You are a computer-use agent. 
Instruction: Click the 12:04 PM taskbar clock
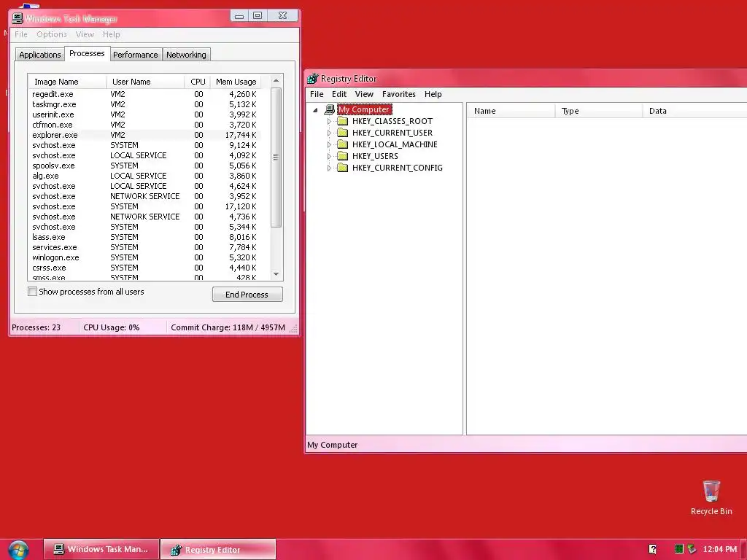719,549
